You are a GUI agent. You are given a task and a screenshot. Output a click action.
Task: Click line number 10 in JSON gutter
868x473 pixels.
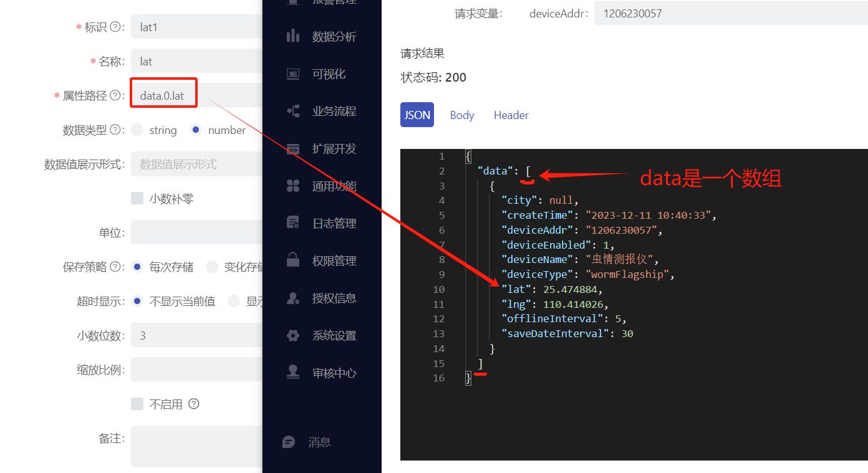point(438,289)
